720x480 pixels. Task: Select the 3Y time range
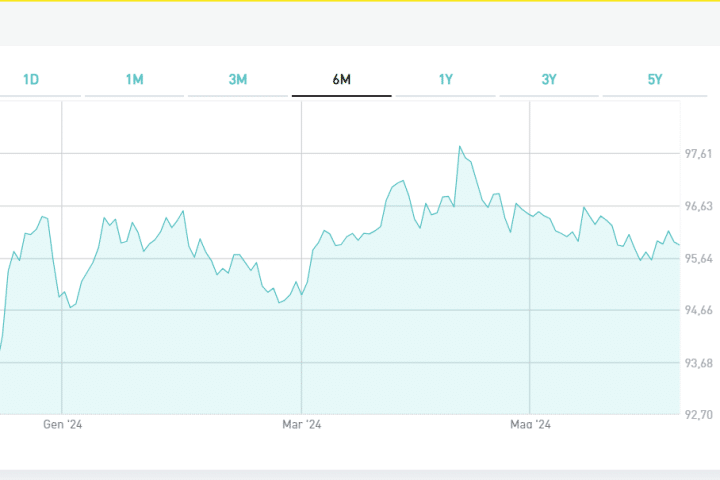pyautogui.click(x=549, y=79)
